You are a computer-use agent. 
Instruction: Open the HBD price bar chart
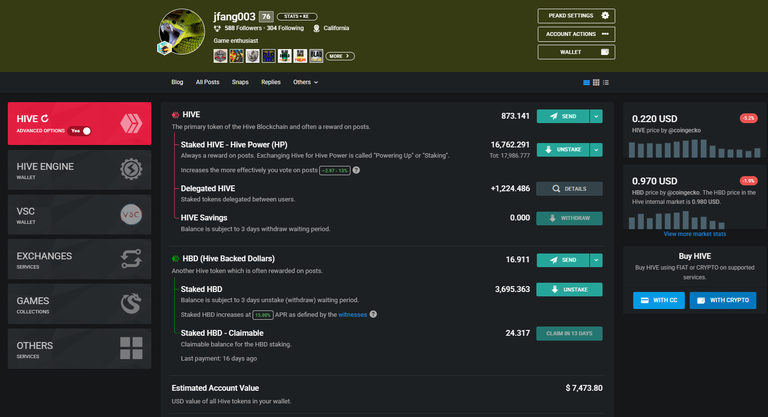[676, 220]
